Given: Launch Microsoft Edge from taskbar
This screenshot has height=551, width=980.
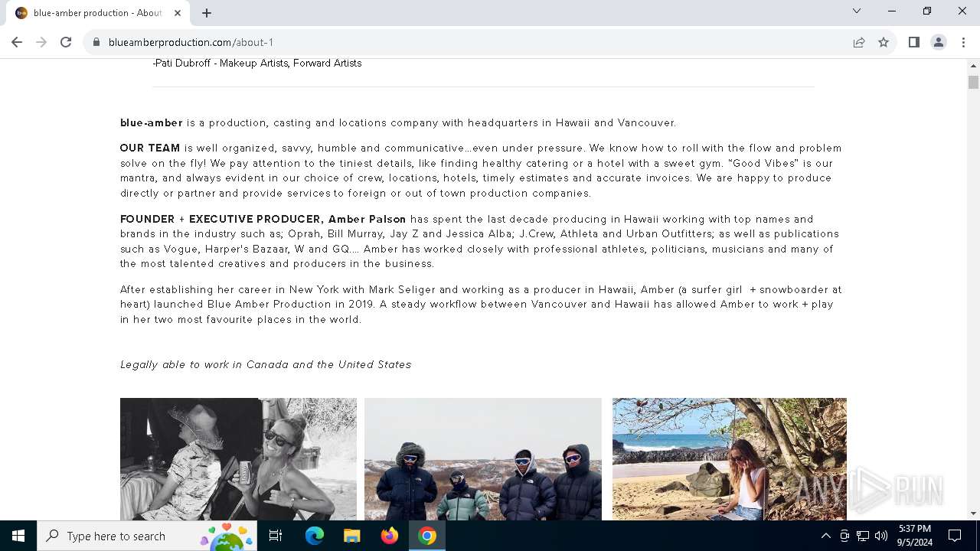Looking at the screenshot, I should [315, 536].
